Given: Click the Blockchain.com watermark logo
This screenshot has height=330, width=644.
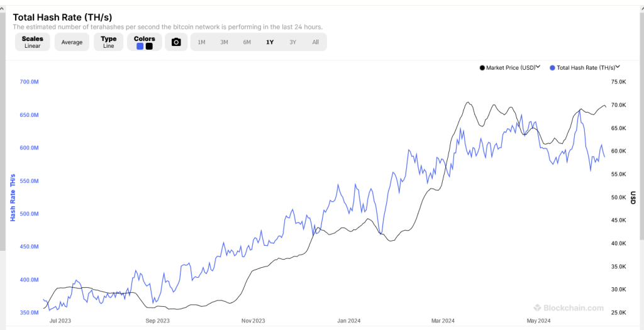Looking at the screenshot, I should coord(569,308).
